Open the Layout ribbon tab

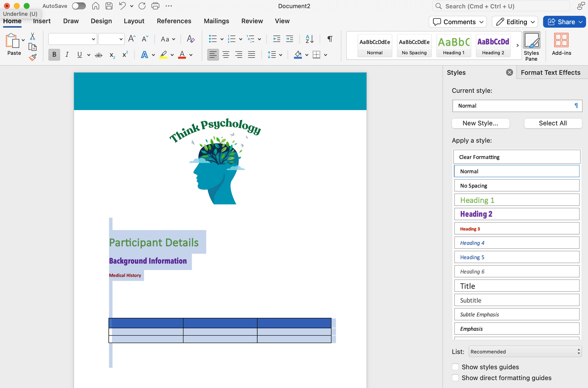click(134, 21)
